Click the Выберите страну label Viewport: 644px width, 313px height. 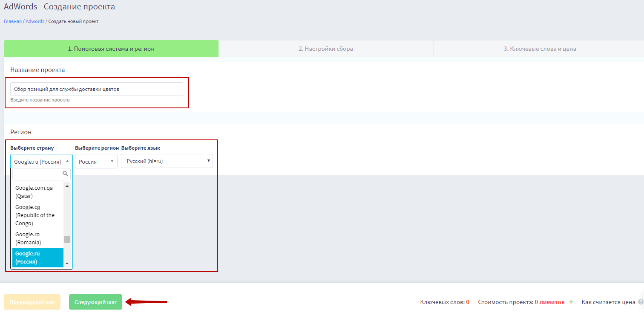pyautogui.click(x=32, y=148)
